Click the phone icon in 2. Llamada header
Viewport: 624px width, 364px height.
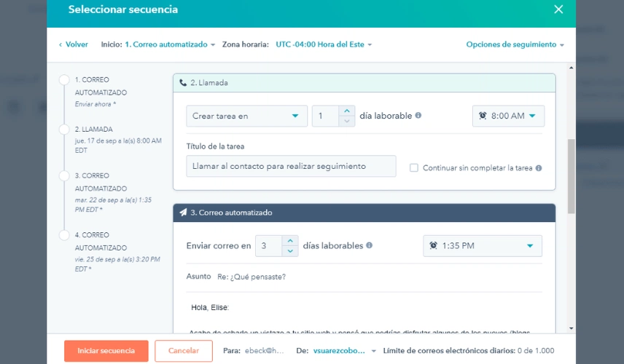click(x=183, y=83)
